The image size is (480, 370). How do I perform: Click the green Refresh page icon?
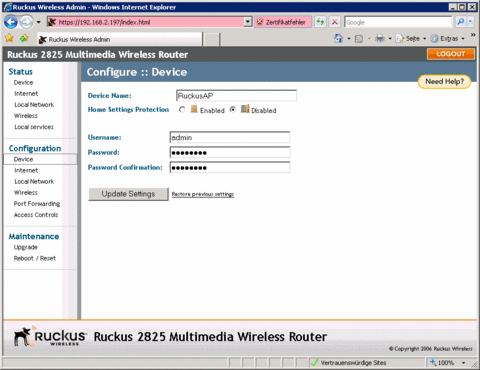coord(320,22)
